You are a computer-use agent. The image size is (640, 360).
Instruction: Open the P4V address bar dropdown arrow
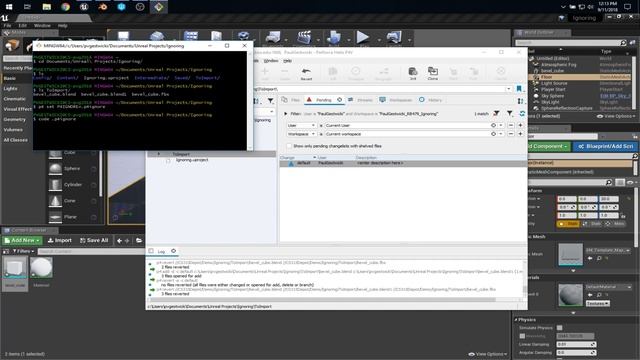tap(509, 89)
